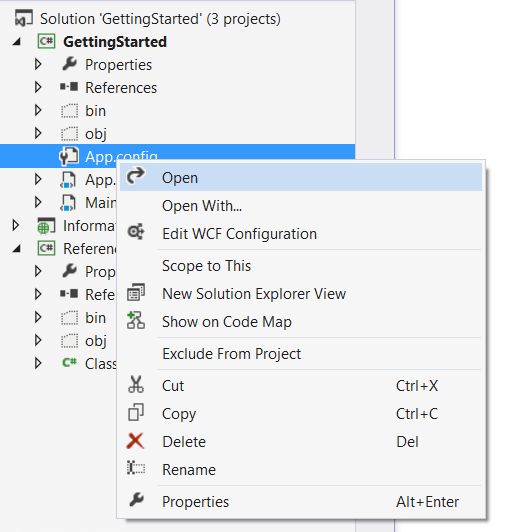The height and width of the screenshot is (532, 506).
Task: Click the scissors Cut icon
Action: [136, 385]
